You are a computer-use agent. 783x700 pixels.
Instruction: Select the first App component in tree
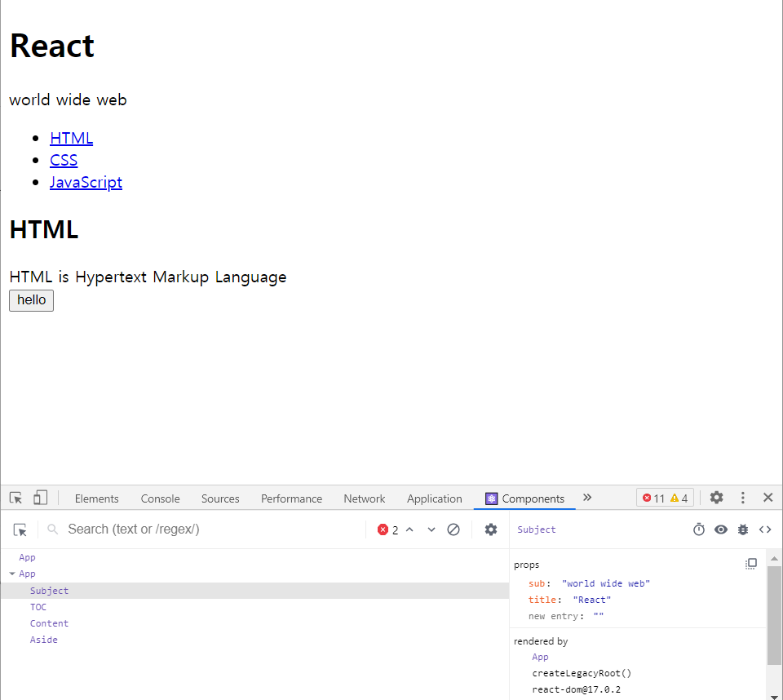coord(27,557)
